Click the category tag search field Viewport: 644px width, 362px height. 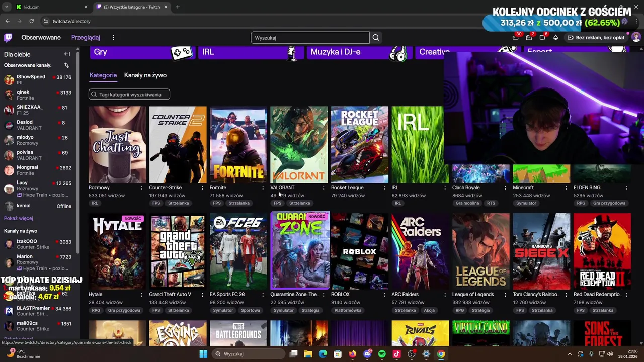(x=129, y=95)
